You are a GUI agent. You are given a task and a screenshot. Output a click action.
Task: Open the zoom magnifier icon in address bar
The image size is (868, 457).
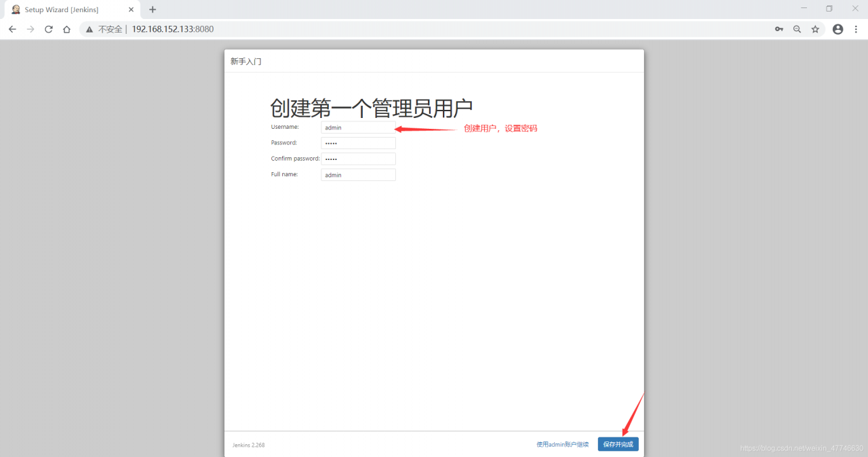[x=797, y=29]
